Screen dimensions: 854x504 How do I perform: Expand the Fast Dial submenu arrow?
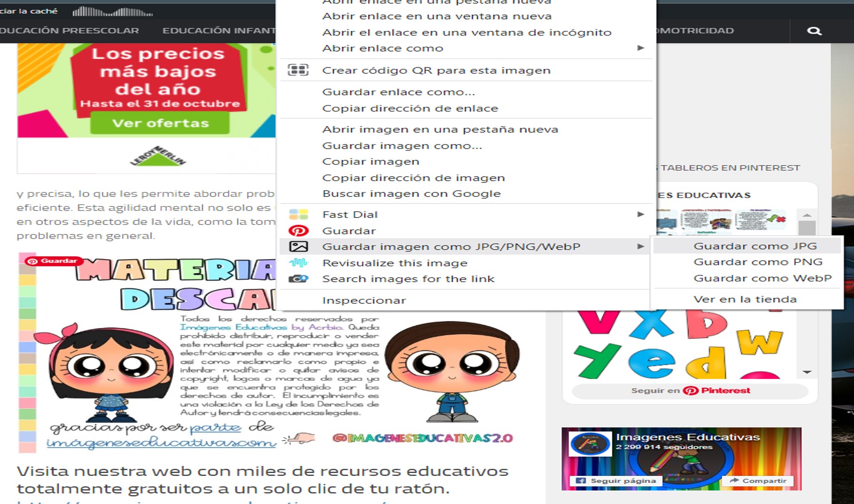pos(640,214)
